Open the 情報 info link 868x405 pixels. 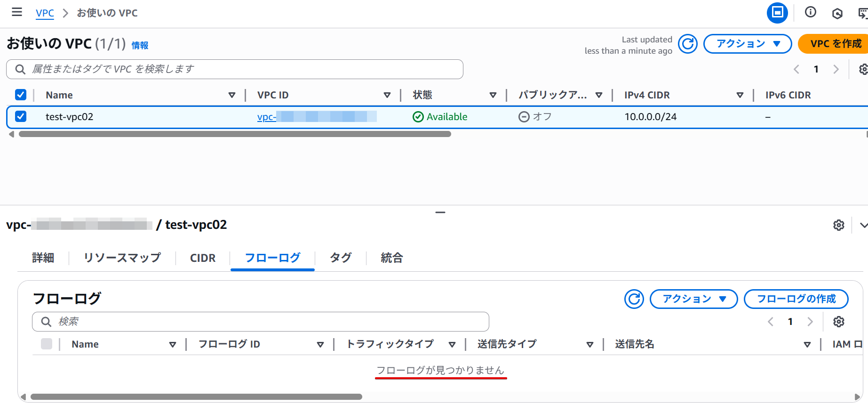click(140, 45)
